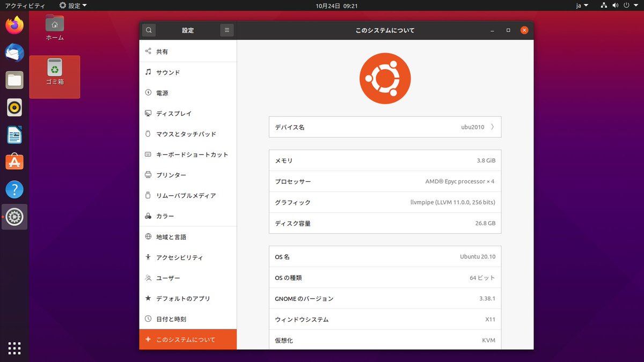The height and width of the screenshot is (362, 644).
Task: Open Ubuntu Software from the dock
Action: [x=14, y=162]
